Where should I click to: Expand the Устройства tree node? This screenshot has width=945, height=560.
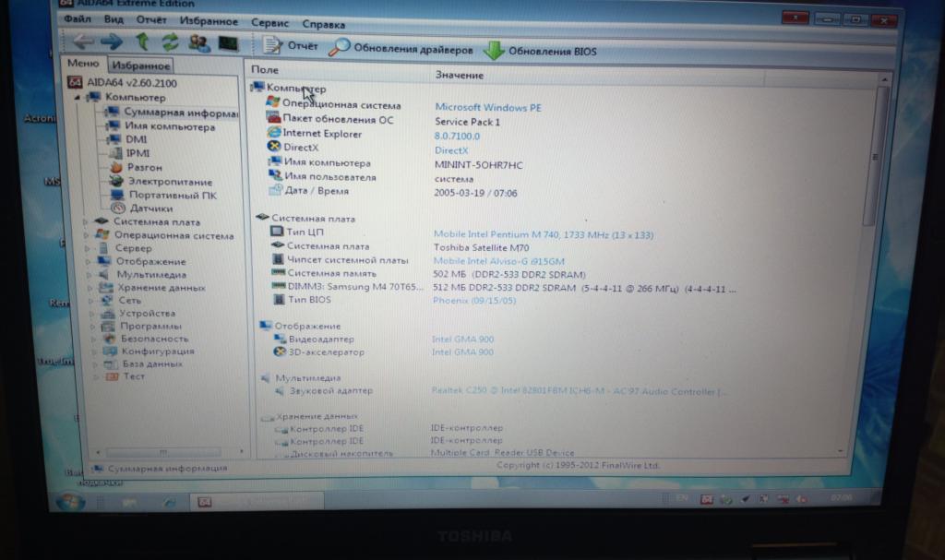click(92, 314)
